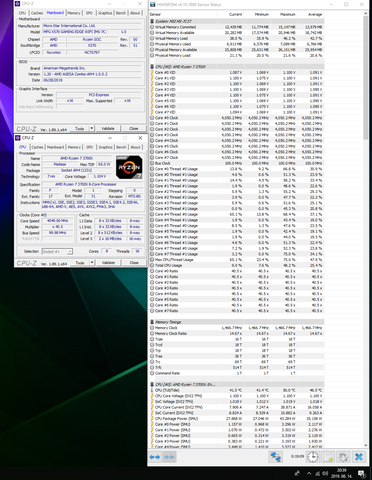
Task: Select the Core #0 Clock row
Action: pyautogui.click(x=236, y=118)
